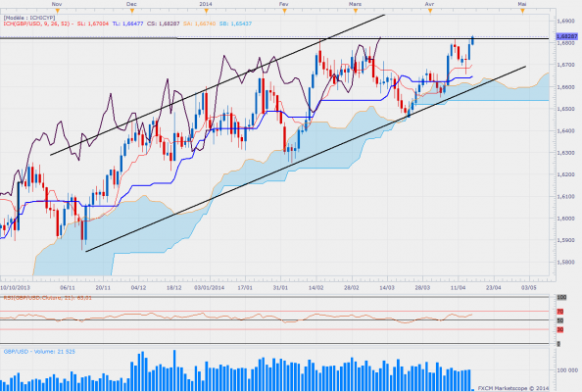Click the 14/02 date on time axis
Image resolution: width=582 pixels, height=392 pixels.
(x=315, y=288)
